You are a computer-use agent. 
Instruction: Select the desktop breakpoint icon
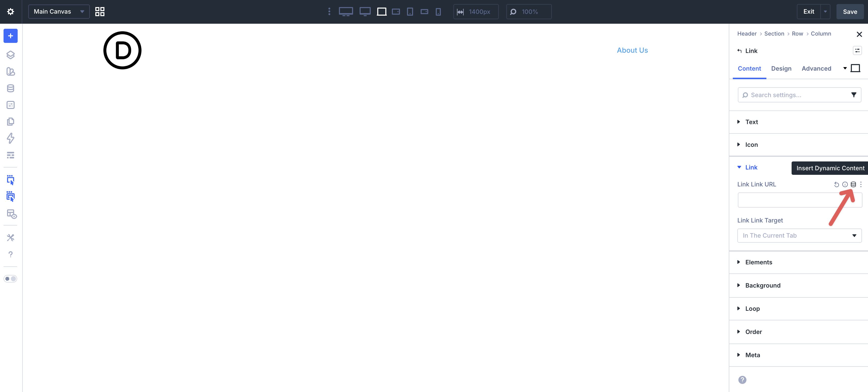pos(346,11)
